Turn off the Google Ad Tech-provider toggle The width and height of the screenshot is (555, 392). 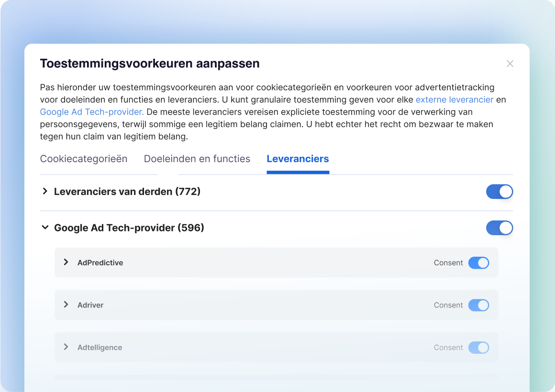click(499, 228)
